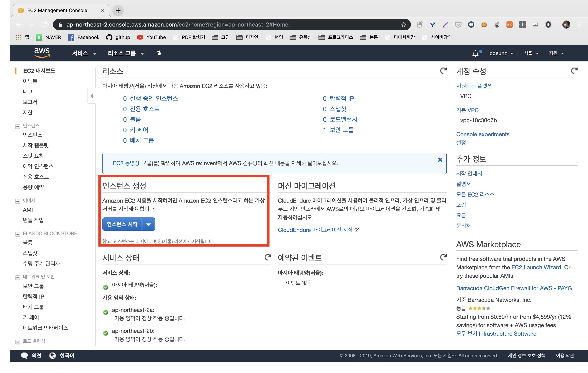Open the notifications bell icon

pyautogui.click(x=475, y=53)
